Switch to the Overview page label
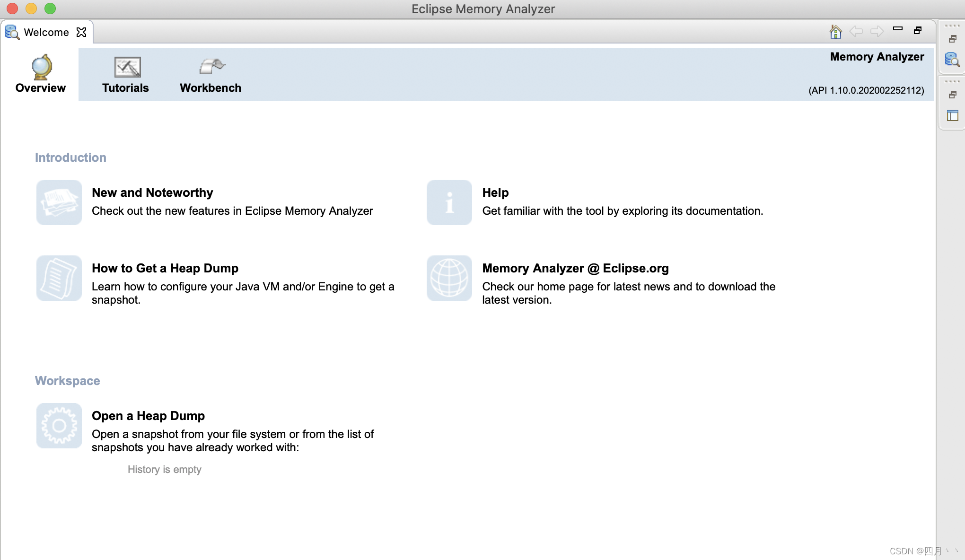The image size is (965, 560). click(x=41, y=88)
